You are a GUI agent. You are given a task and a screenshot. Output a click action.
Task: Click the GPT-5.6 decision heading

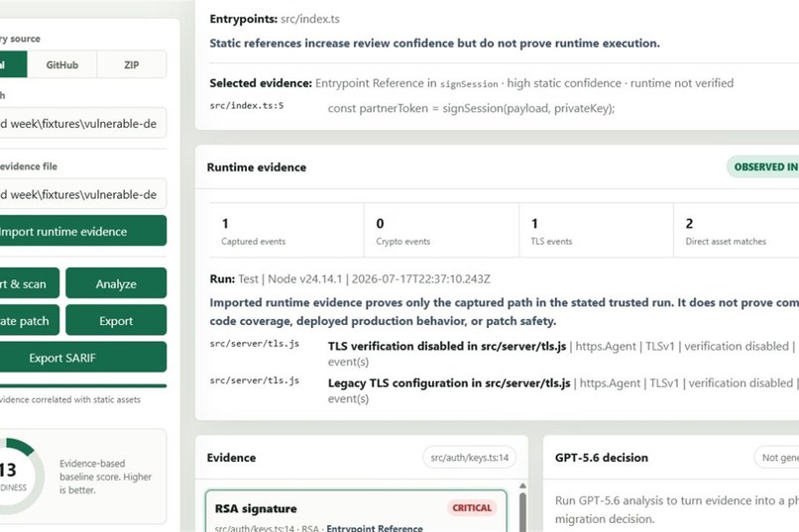[x=602, y=458]
